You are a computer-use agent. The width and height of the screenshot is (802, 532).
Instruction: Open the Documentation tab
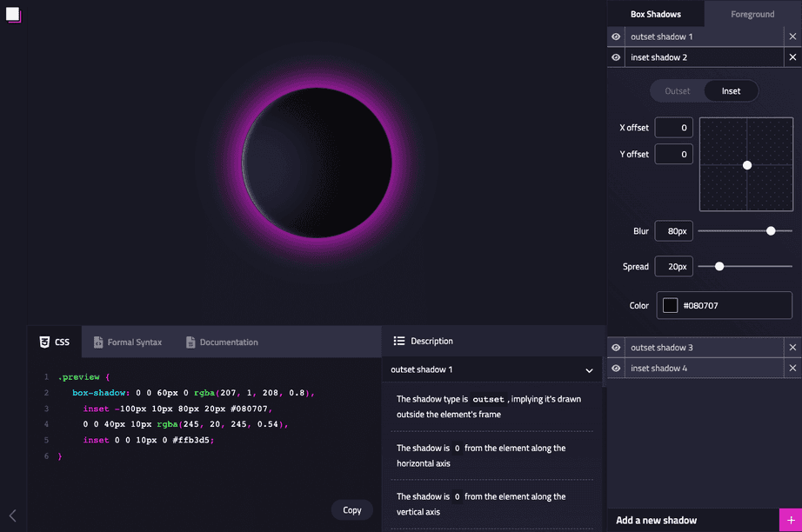pos(222,342)
